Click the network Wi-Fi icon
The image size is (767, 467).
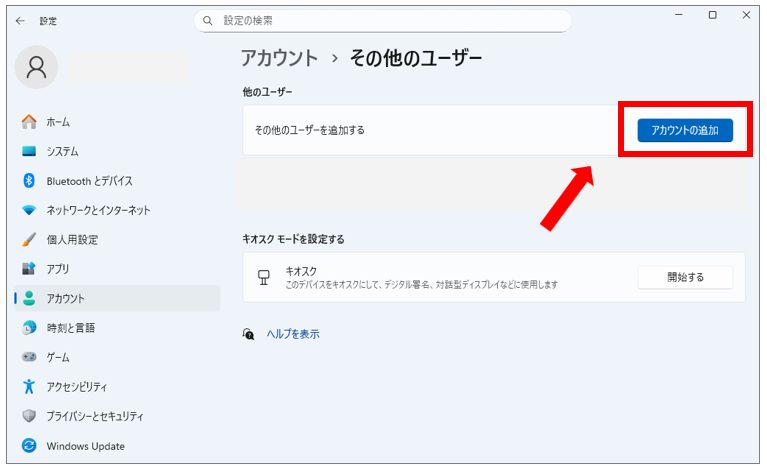(x=29, y=210)
